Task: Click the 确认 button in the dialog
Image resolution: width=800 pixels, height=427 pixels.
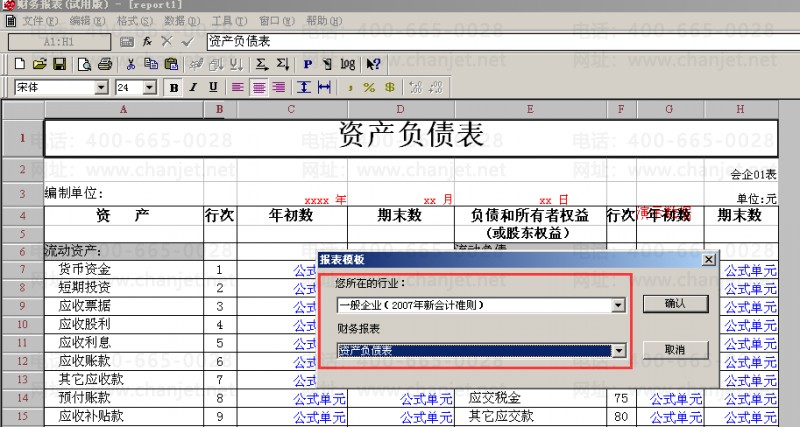Action: [x=676, y=304]
